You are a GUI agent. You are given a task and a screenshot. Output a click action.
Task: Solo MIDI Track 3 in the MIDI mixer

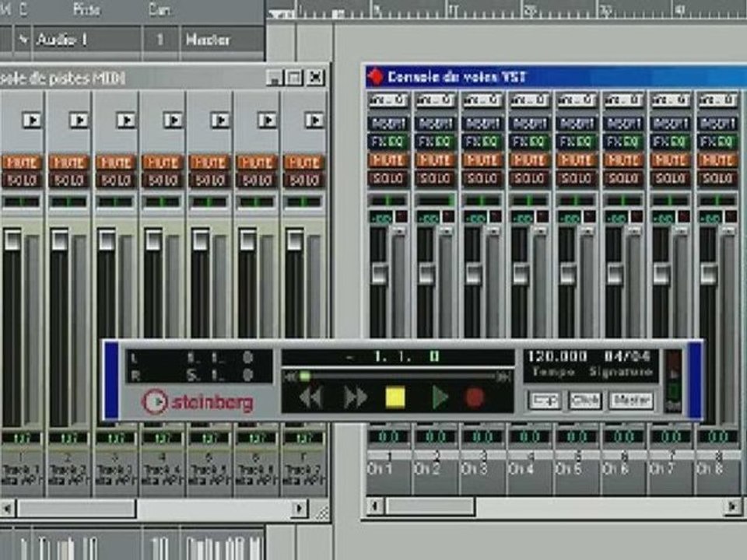point(116,180)
